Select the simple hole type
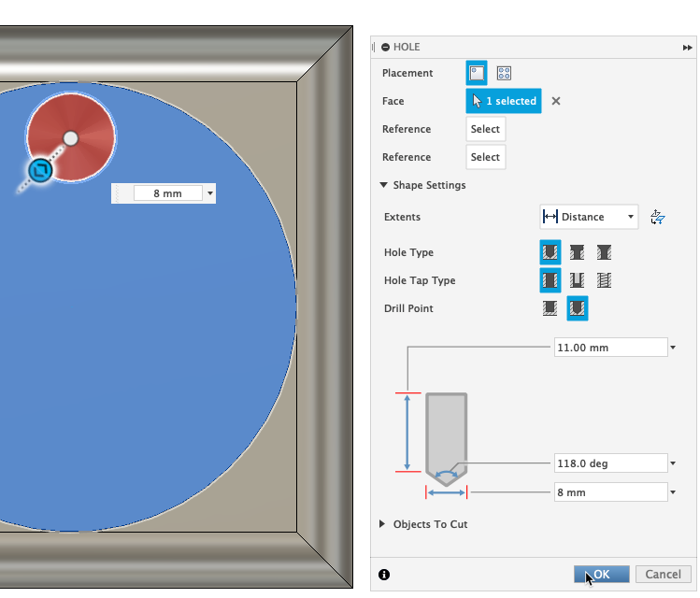The height and width of the screenshot is (598, 700). click(x=550, y=252)
